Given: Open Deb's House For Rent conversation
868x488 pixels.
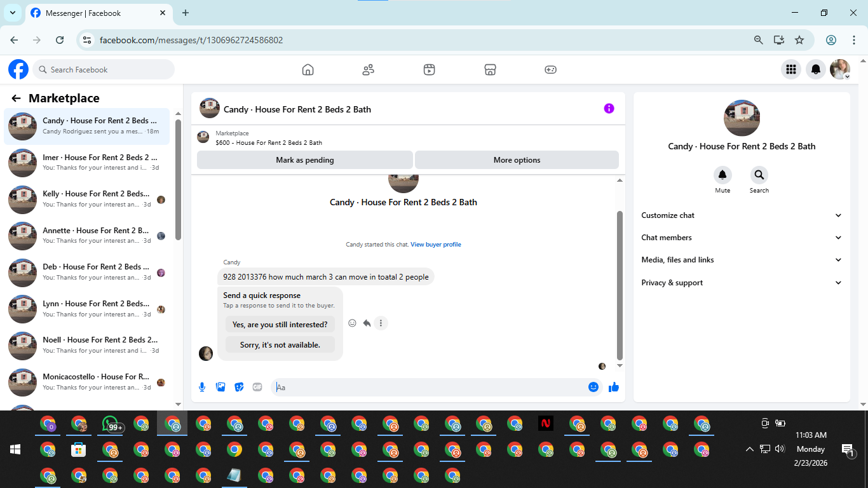Looking at the screenshot, I should tap(87, 272).
